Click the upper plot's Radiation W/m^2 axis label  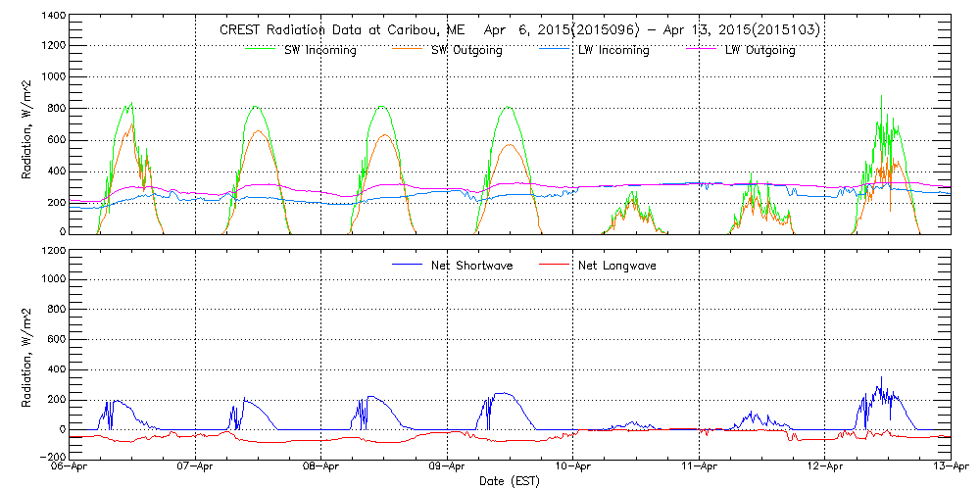[x=28, y=124]
